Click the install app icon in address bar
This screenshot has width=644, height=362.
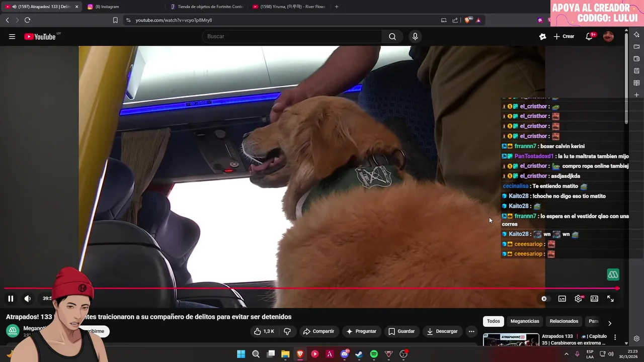pos(444,20)
